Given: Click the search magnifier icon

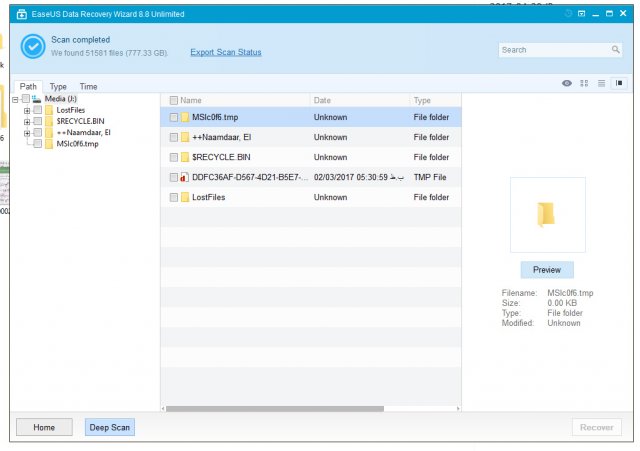Looking at the screenshot, I should coord(615,50).
